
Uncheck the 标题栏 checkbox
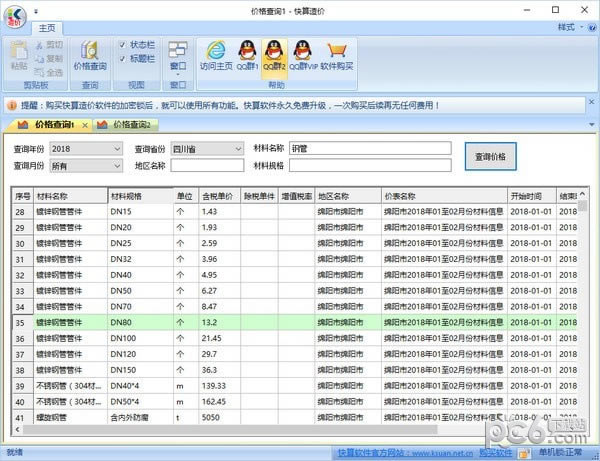pyautogui.click(x=122, y=59)
